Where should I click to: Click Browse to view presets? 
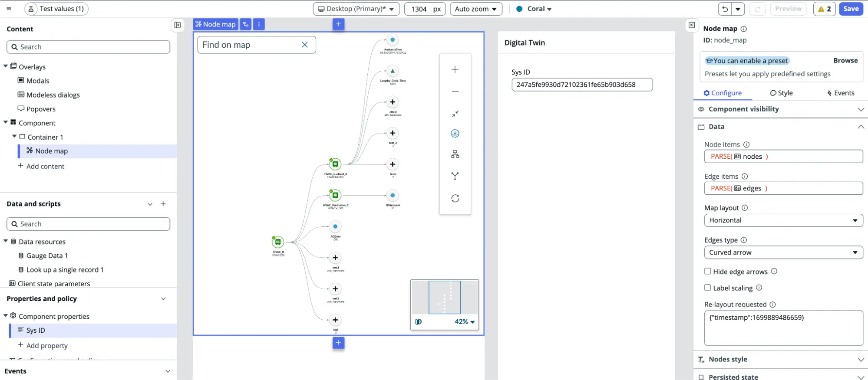coord(845,61)
